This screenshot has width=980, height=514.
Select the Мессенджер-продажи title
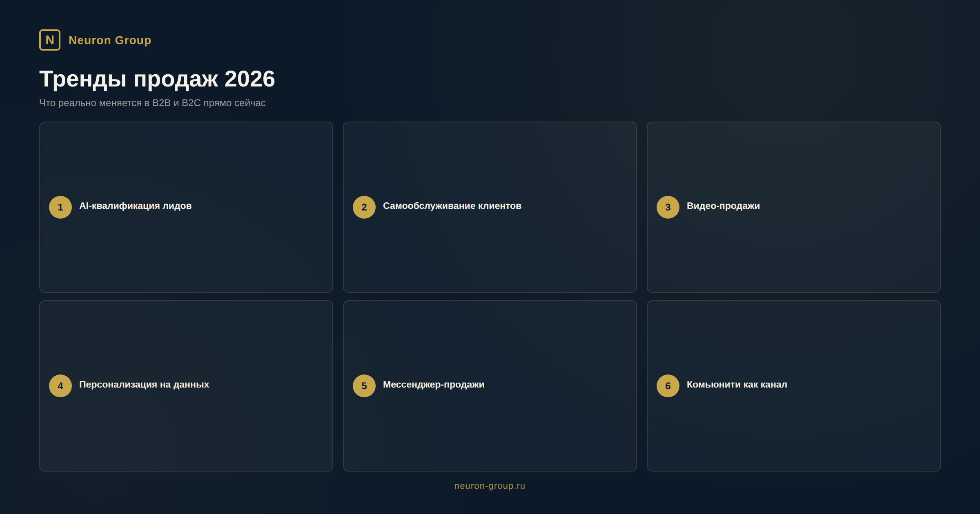click(434, 385)
